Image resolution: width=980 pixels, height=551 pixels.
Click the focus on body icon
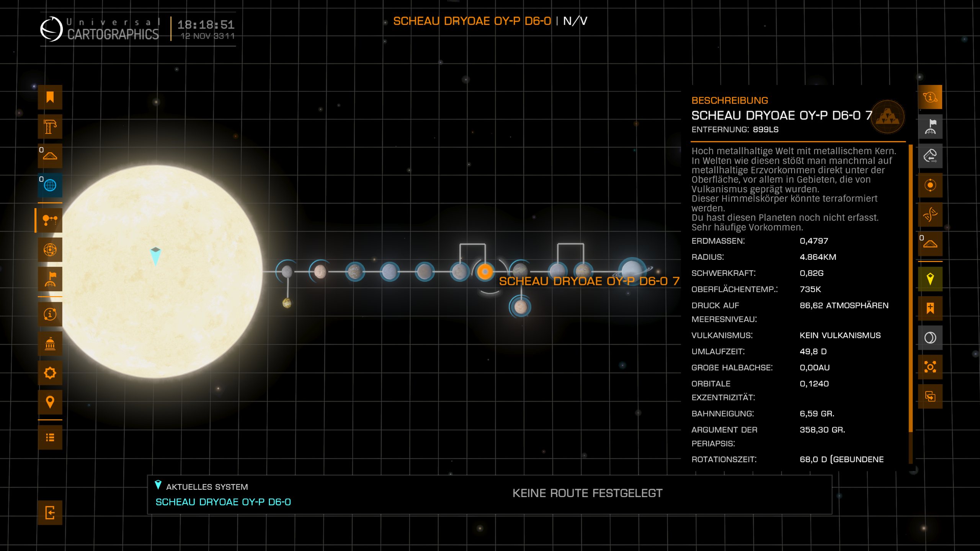click(930, 367)
